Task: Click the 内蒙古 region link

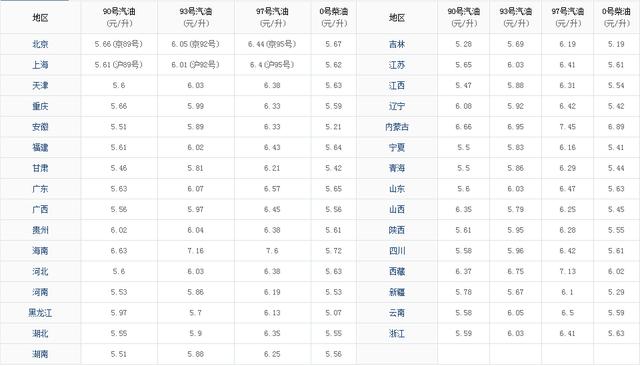Action: pos(397,127)
